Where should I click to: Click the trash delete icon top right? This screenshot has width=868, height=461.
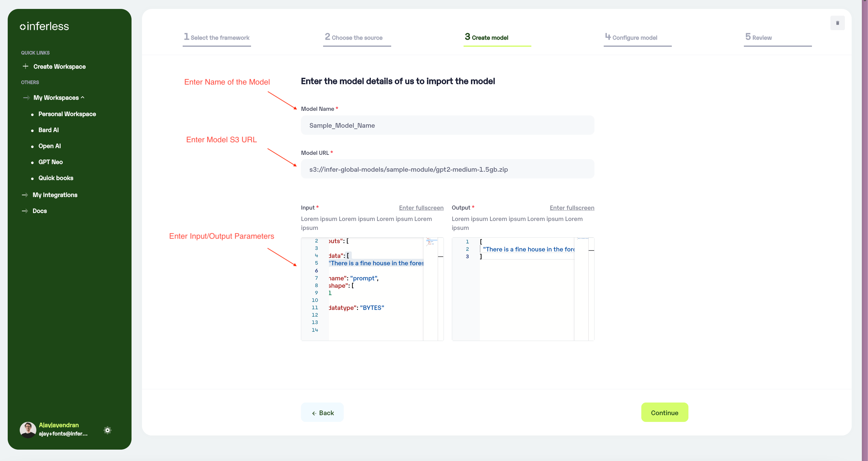(x=837, y=23)
